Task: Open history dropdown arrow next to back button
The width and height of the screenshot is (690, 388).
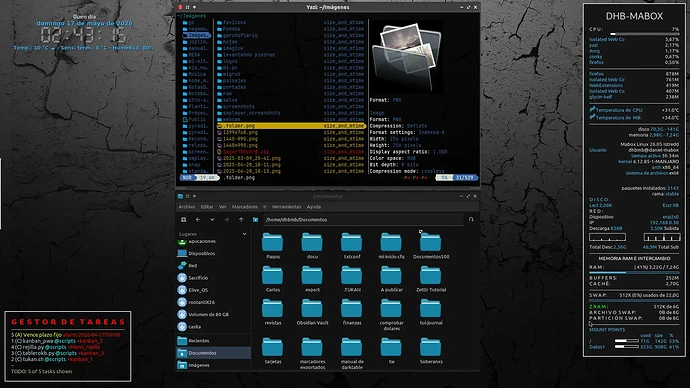Action: pos(212,220)
